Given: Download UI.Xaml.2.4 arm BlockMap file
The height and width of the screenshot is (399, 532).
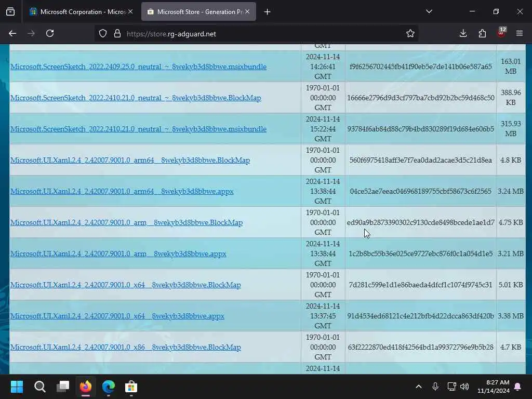Looking at the screenshot, I should [127, 222].
